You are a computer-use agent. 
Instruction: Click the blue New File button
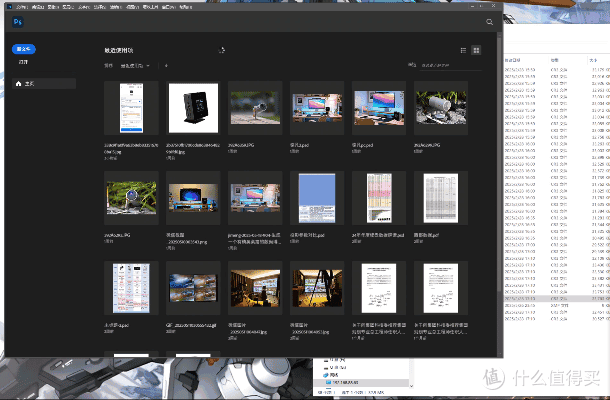pos(24,49)
